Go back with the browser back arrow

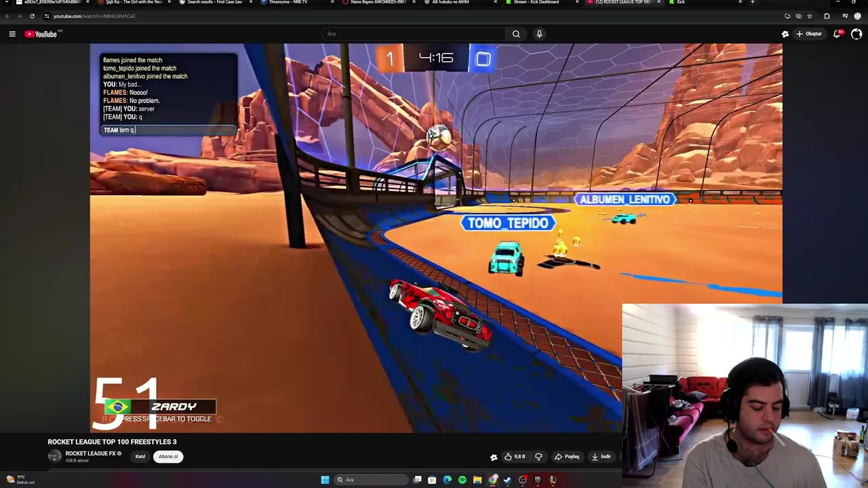pos(7,16)
